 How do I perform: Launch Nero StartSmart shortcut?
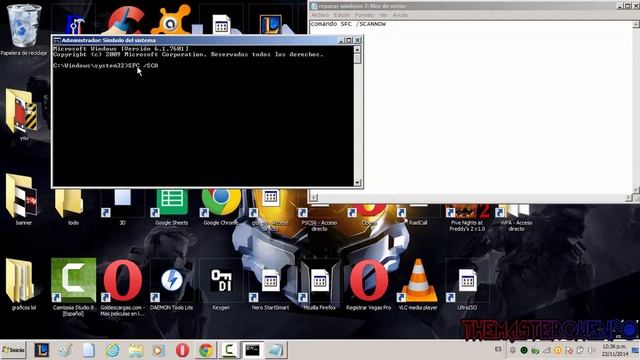[270, 281]
